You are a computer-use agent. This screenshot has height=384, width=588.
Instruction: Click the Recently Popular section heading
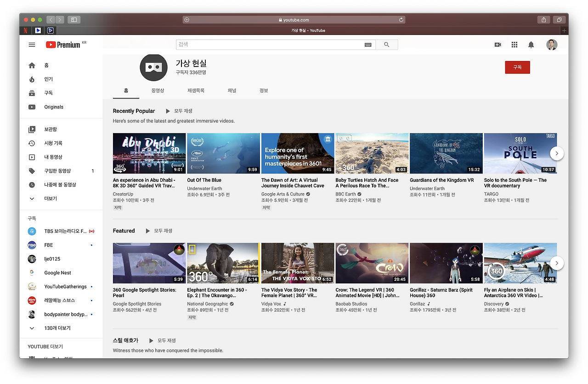pyautogui.click(x=134, y=111)
